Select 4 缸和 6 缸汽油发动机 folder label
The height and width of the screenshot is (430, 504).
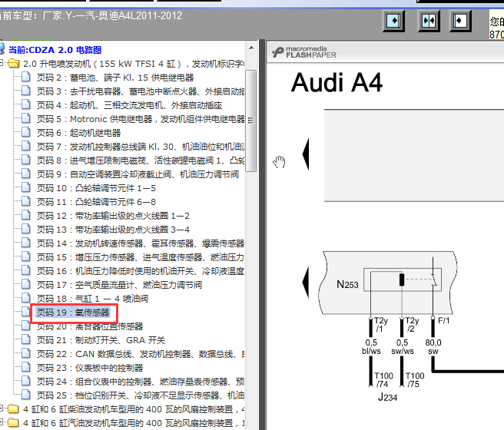(x=134, y=423)
